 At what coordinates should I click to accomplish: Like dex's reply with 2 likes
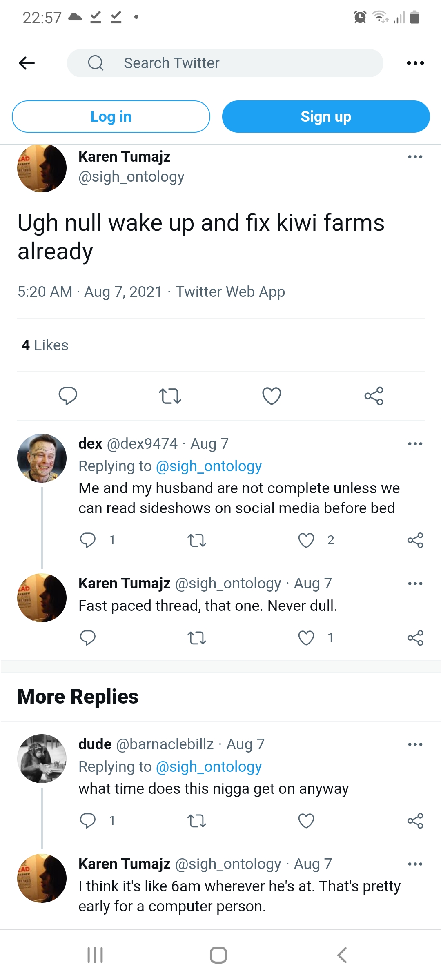pyautogui.click(x=306, y=540)
